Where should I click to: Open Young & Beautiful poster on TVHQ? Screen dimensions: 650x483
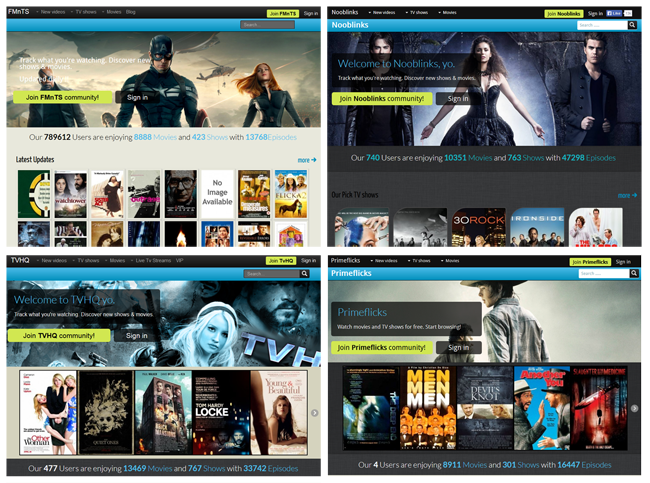coord(279,413)
